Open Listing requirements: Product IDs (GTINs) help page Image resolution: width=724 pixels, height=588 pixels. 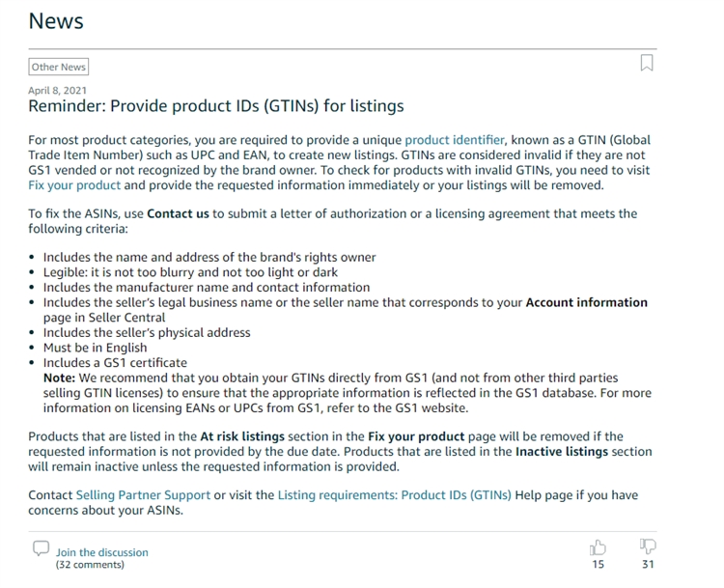pyautogui.click(x=394, y=495)
